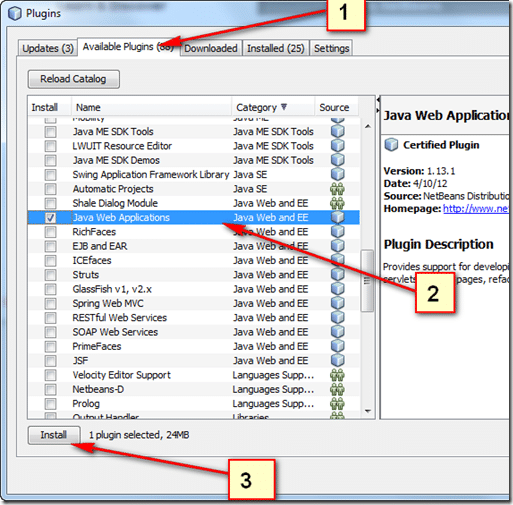
Task: Select the SOAP Web Services row name
Action: (x=115, y=332)
